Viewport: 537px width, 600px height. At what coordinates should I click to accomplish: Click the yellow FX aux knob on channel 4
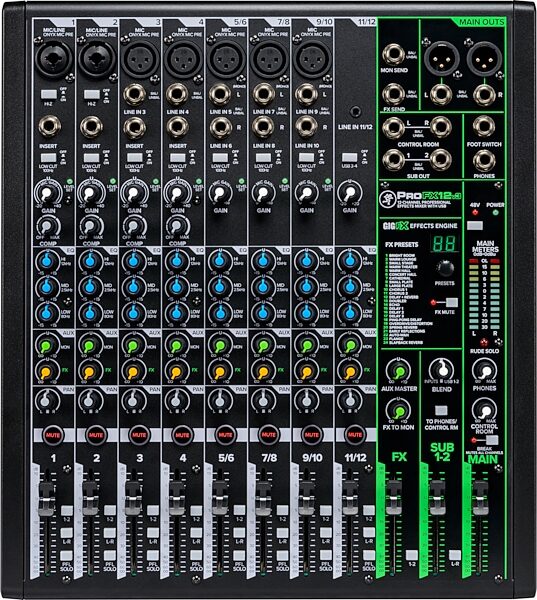pos(176,372)
